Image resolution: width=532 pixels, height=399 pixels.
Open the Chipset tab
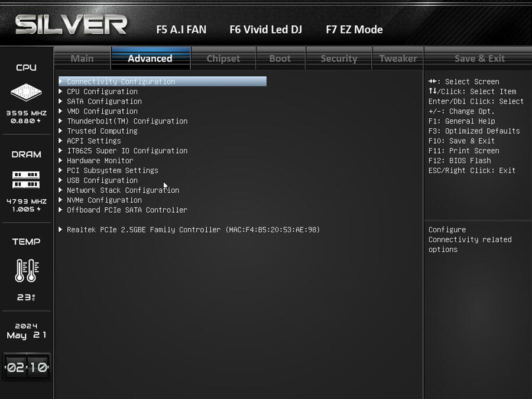223,59
